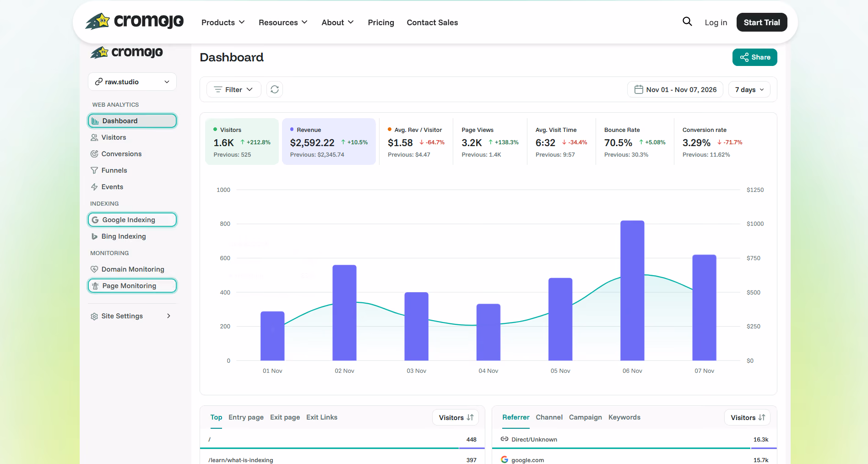Click the Share button
This screenshot has height=464, width=868.
[x=755, y=57]
